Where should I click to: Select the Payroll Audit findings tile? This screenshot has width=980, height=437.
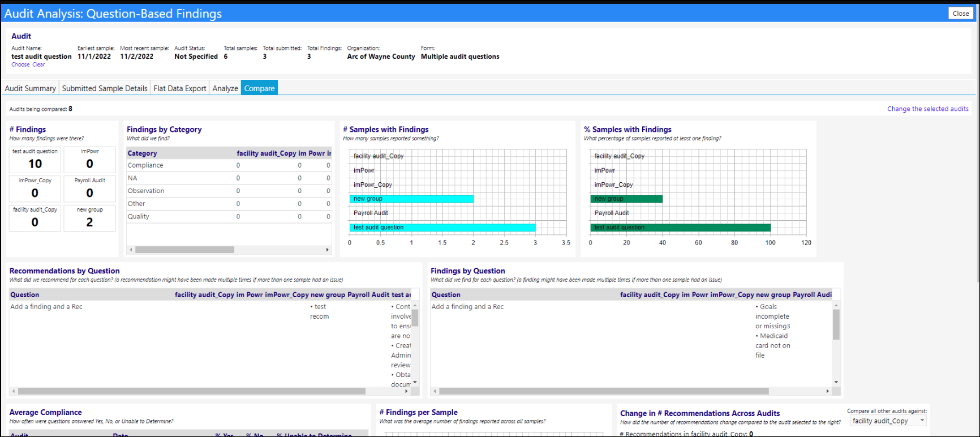[x=90, y=188]
